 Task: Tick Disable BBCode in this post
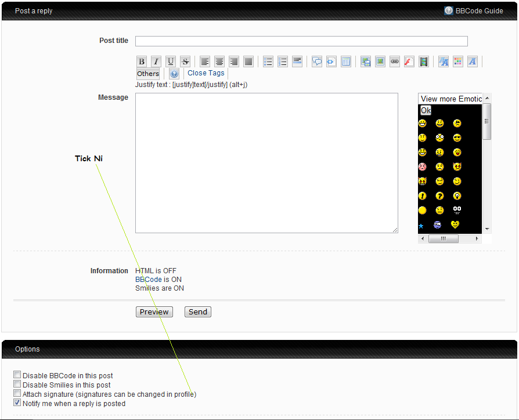pyautogui.click(x=17, y=375)
